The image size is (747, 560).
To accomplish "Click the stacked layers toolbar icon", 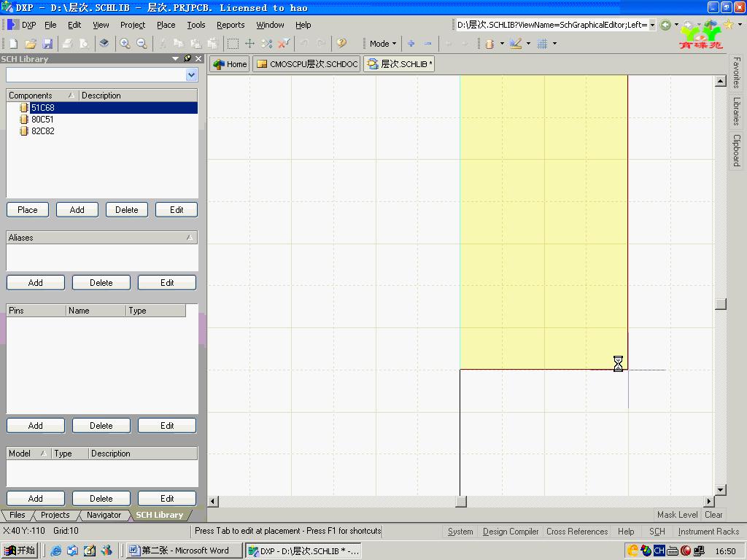I will [104, 44].
